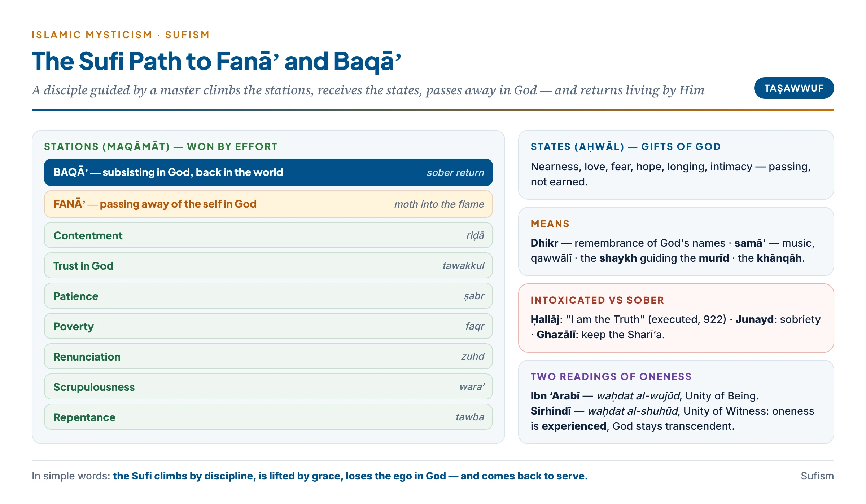This screenshot has height=504, width=866.
Task: Click the bold word 'khānqāh'
Action: tap(779, 258)
